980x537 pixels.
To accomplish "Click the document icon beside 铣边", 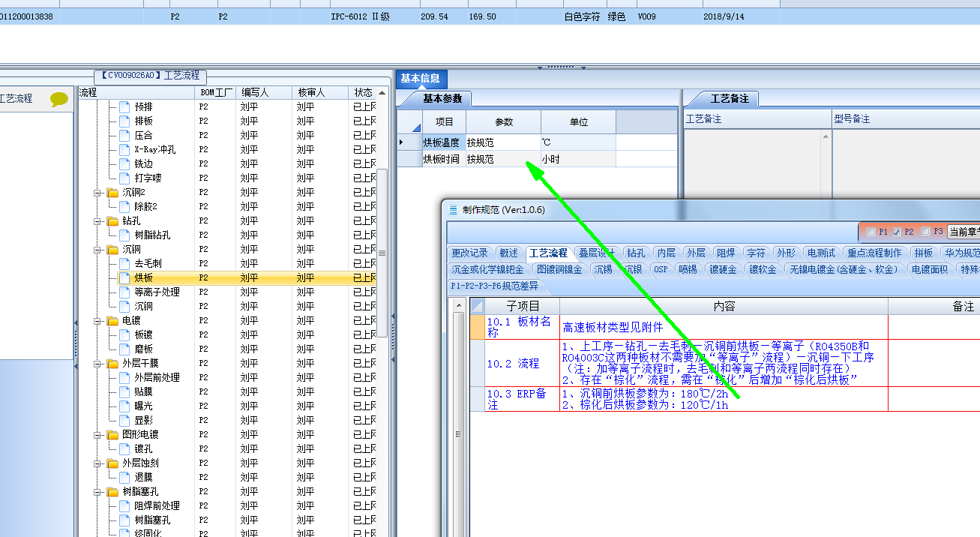I will point(124,164).
